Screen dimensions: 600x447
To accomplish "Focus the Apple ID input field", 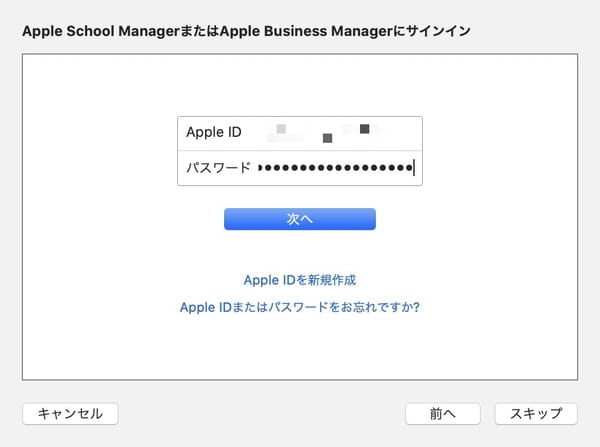I will click(x=300, y=133).
